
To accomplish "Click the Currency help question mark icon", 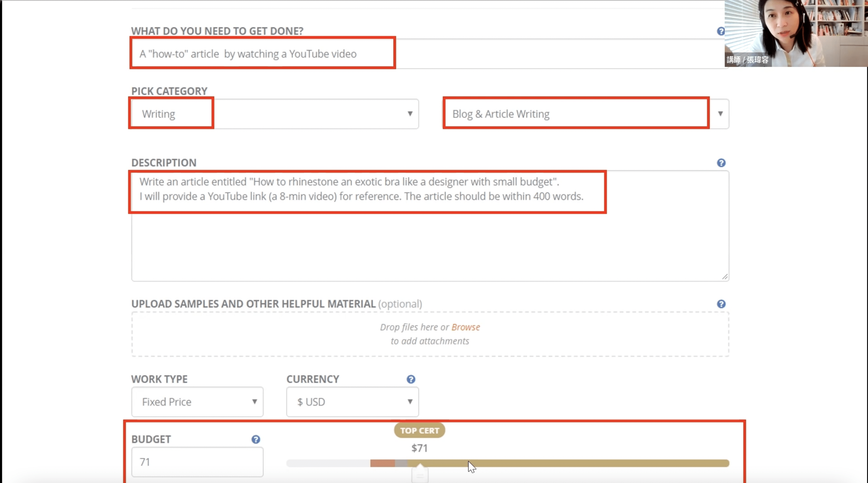I will click(410, 379).
